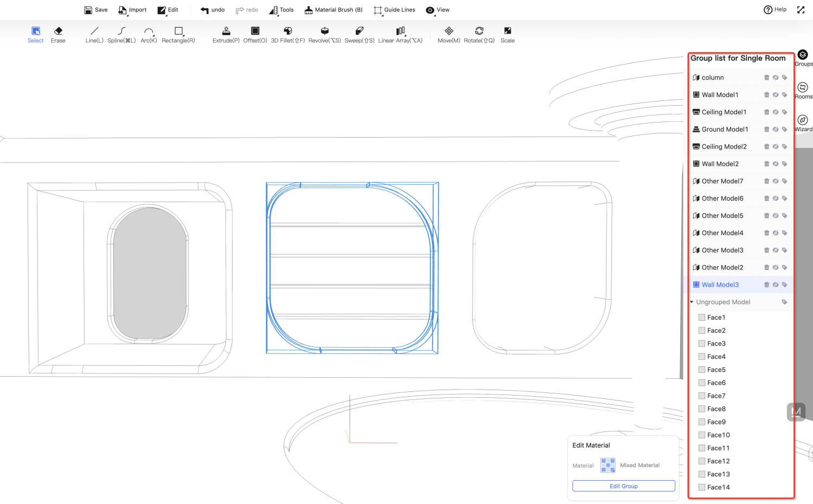Select the Rotate tool
Viewport: 813px width, 504px height.
point(479,35)
